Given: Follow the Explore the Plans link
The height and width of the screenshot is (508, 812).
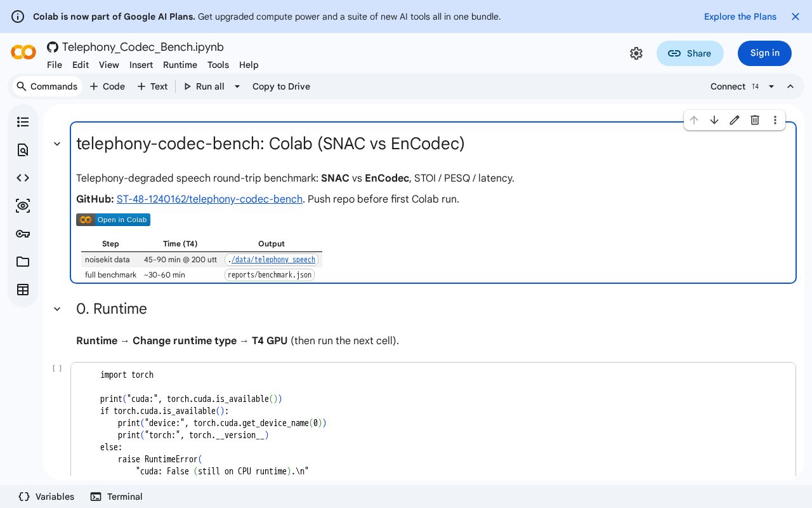Looking at the screenshot, I should [x=740, y=17].
